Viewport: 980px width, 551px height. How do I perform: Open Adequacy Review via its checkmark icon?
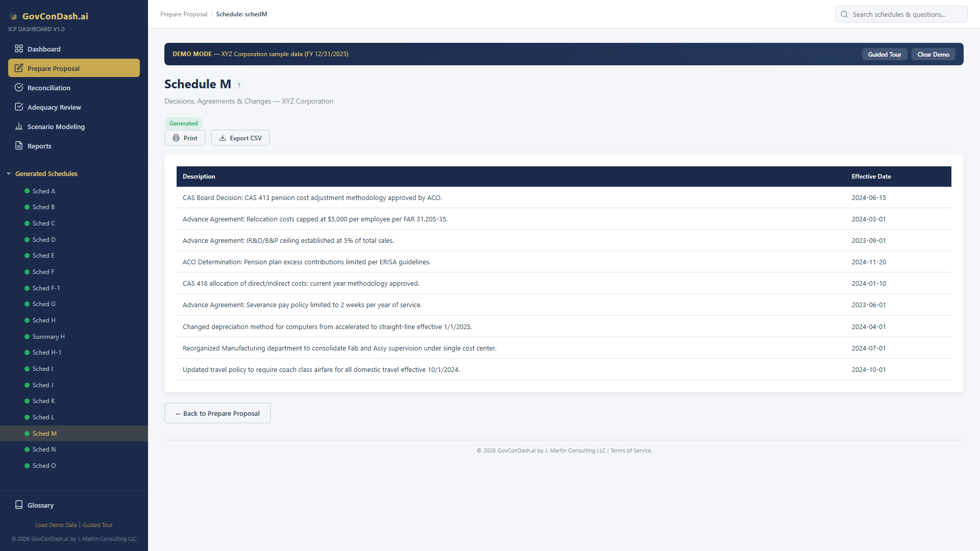point(19,107)
